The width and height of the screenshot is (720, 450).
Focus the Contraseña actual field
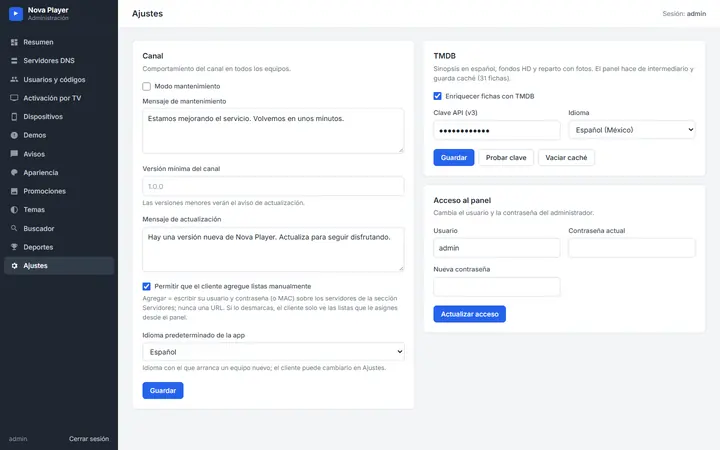click(632, 248)
